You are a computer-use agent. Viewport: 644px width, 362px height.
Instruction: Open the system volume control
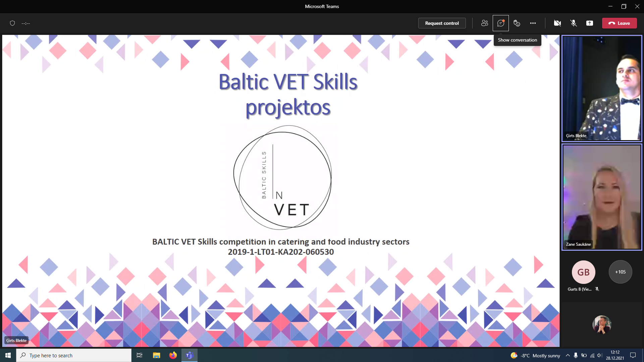tap(600, 355)
